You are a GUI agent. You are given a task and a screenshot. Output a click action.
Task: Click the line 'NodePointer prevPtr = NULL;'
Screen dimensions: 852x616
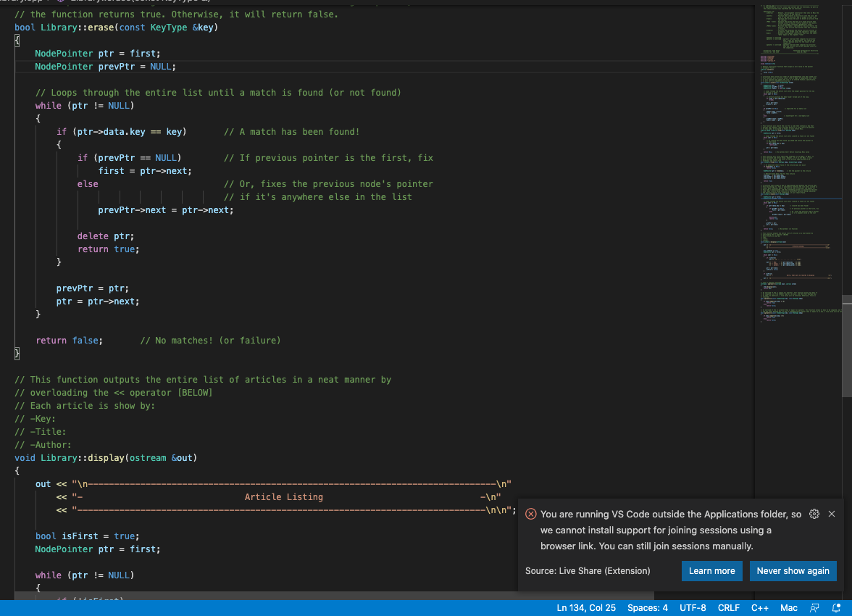(106, 67)
